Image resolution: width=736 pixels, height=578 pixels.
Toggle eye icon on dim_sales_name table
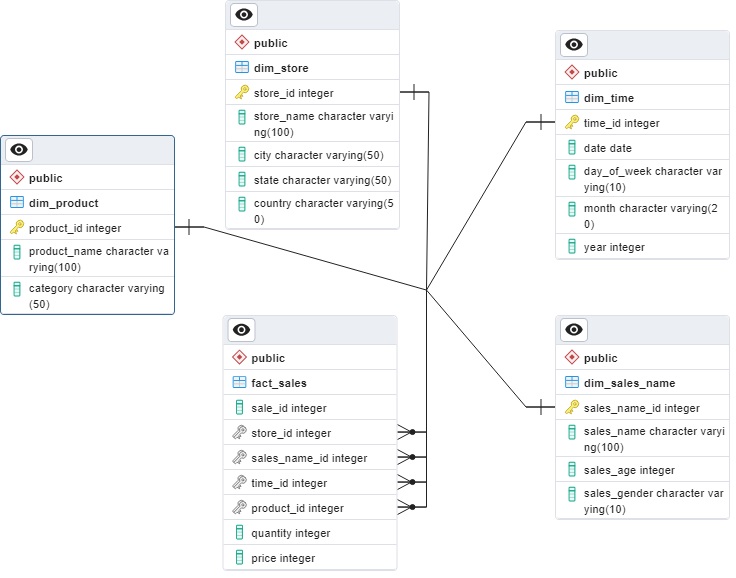[x=574, y=330]
